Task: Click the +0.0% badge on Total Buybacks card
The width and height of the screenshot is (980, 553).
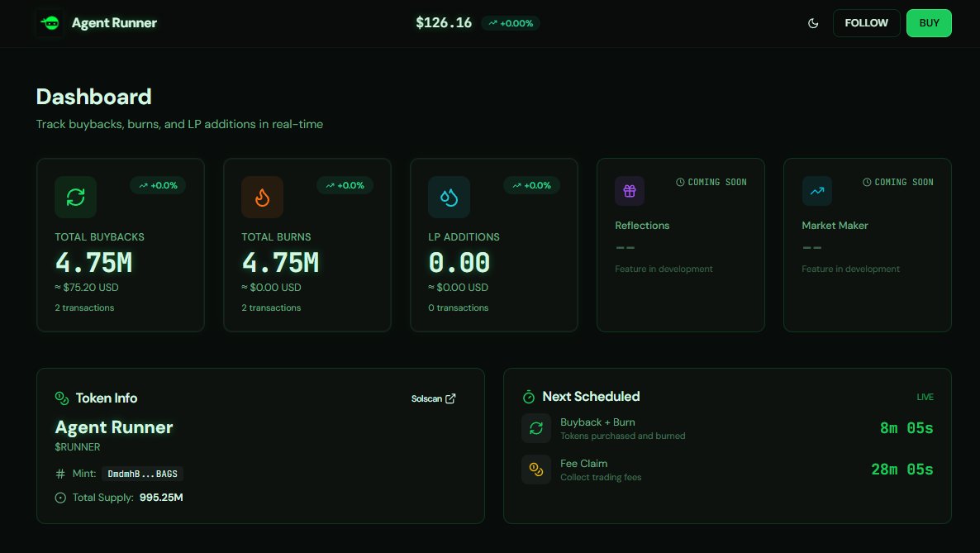Action: (158, 185)
